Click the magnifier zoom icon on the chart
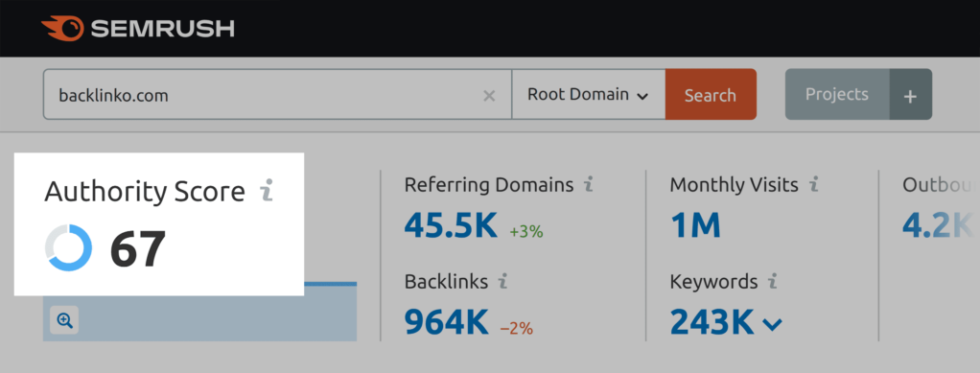The height and width of the screenshot is (373, 980). 64,321
